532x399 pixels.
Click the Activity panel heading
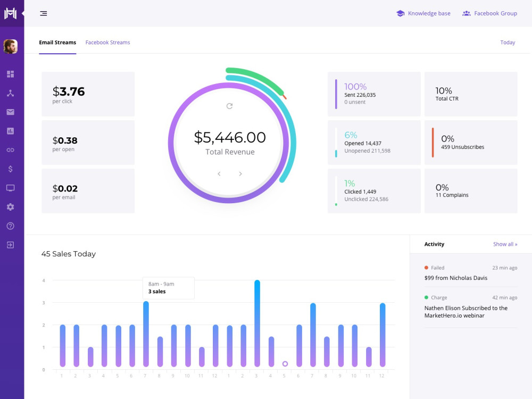click(x=434, y=244)
